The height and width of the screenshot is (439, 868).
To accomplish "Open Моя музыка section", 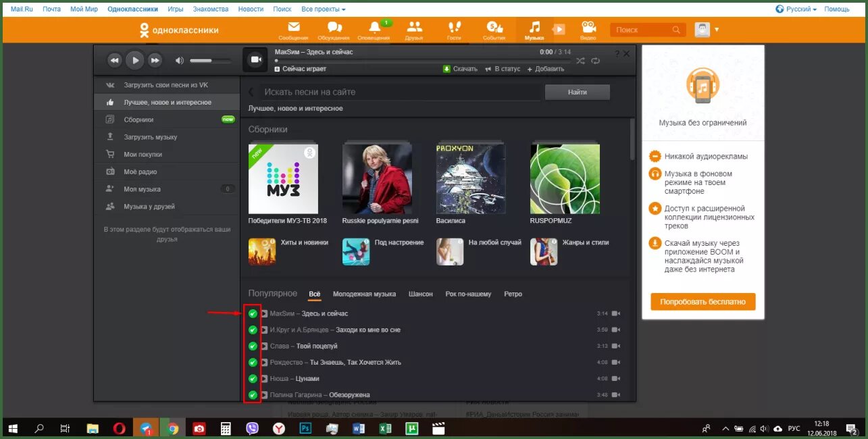I will point(167,189).
